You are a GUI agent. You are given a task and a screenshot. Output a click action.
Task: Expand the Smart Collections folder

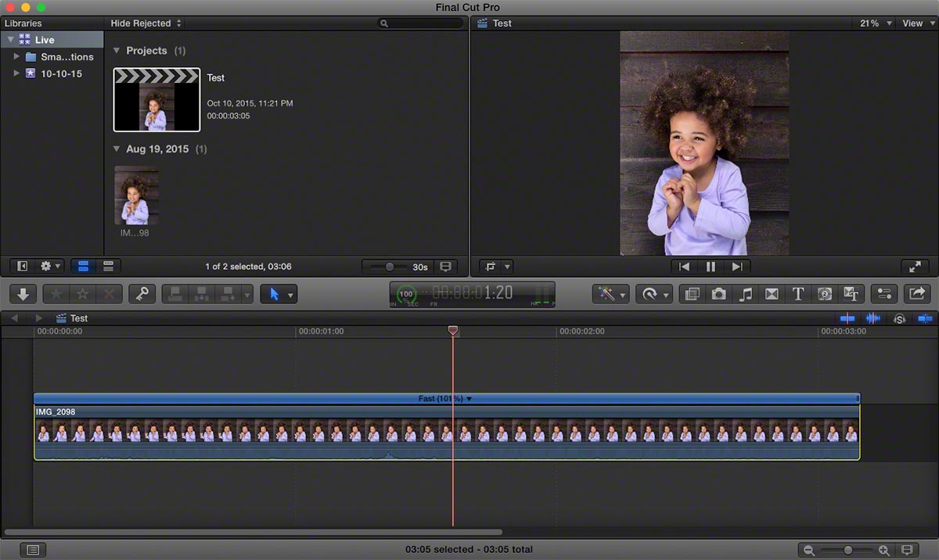coord(16,57)
